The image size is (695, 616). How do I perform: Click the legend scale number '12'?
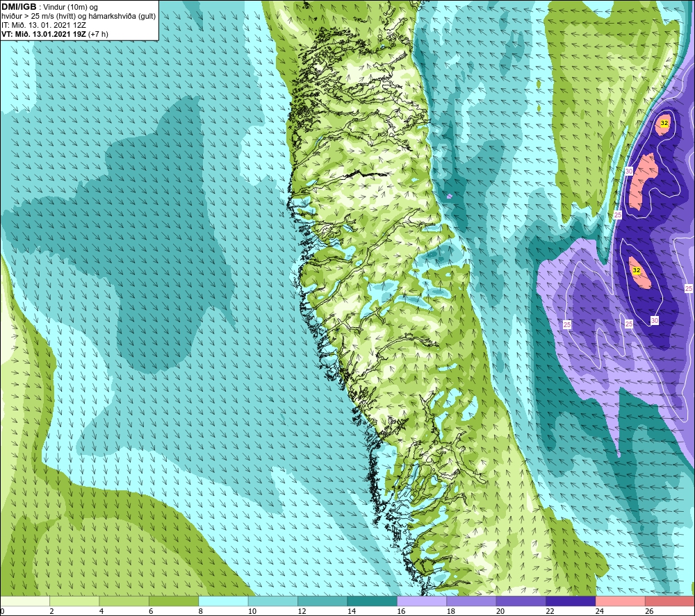[x=302, y=611]
